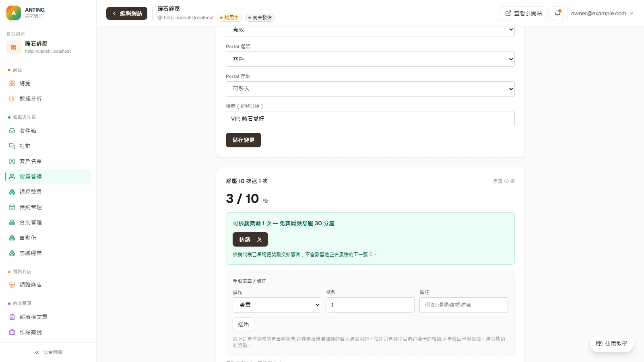Open 客戶名單 in the sidebar
The image size is (644, 362).
[x=48, y=161]
